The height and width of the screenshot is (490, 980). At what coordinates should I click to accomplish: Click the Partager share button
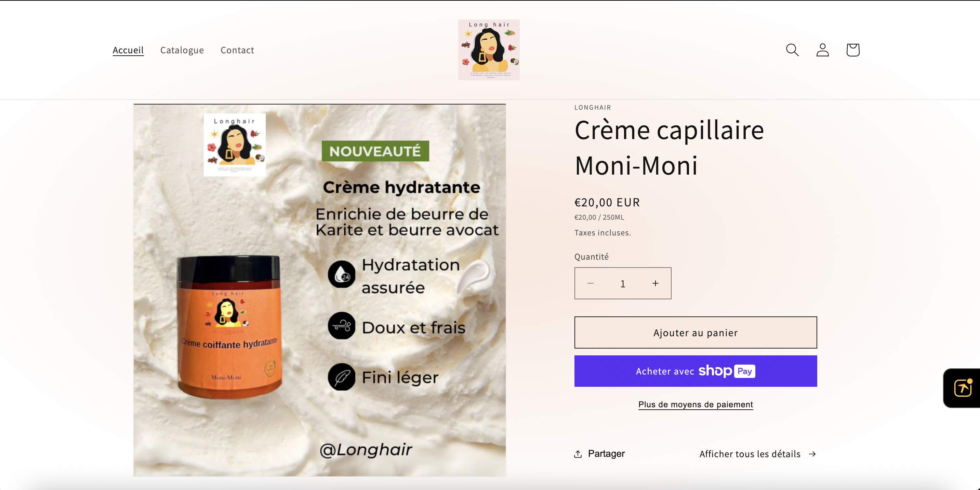click(x=599, y=454)
